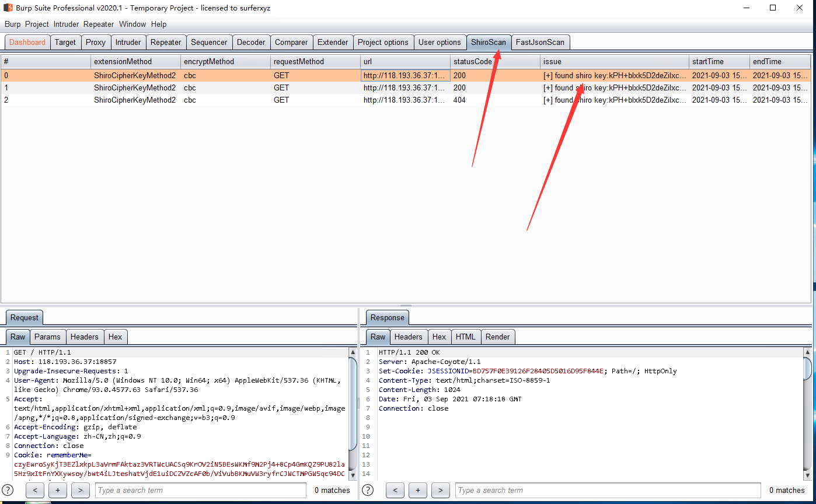
Task: Switch to the Decoder tab
Action: pyautogui.click(x=251, y=42)
